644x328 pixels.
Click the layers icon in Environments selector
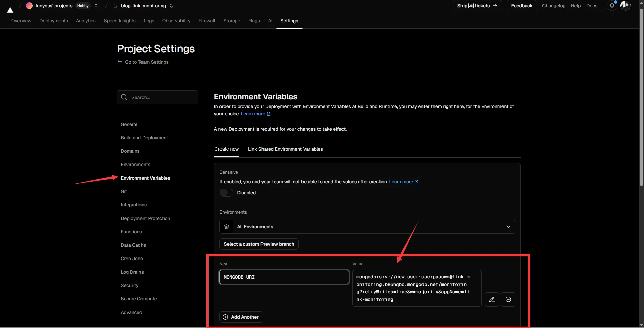tap(226, 227)
